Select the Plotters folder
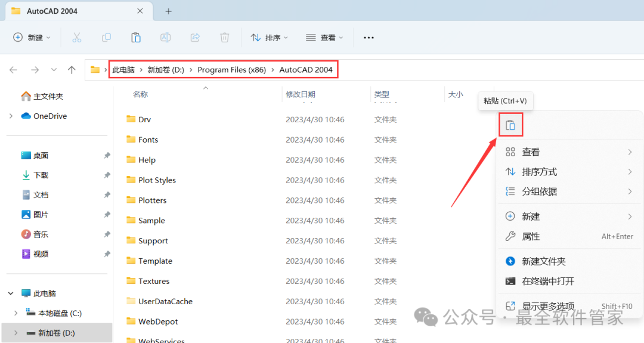Viewport: 644px width, 343px height. 147,200
